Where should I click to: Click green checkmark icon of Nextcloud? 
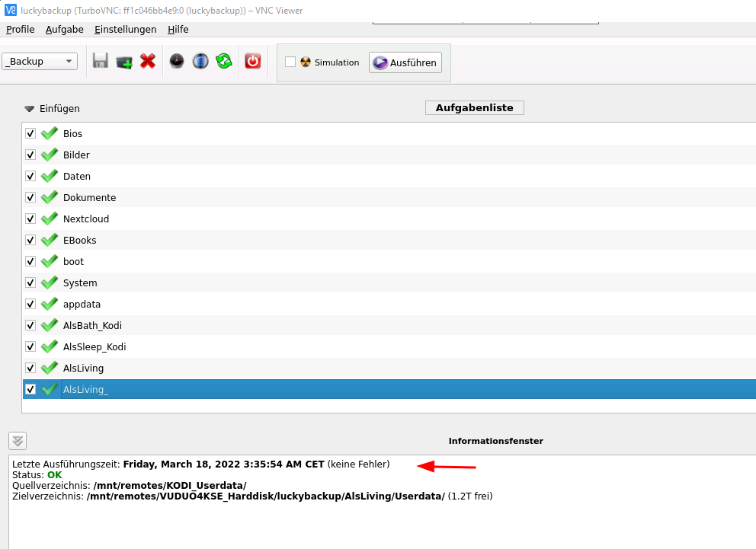pyautogui.click(x=50, y=219)
